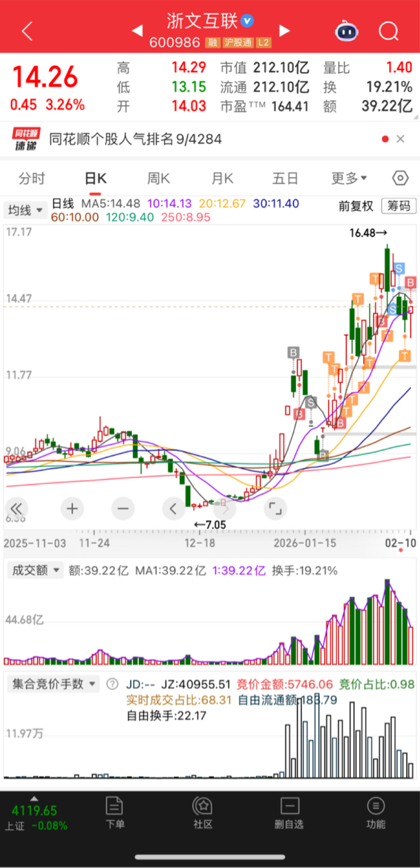Tap the MA5:14.48 legend label
The width and height of the screenshot is (420, 868).
(111, 204)
